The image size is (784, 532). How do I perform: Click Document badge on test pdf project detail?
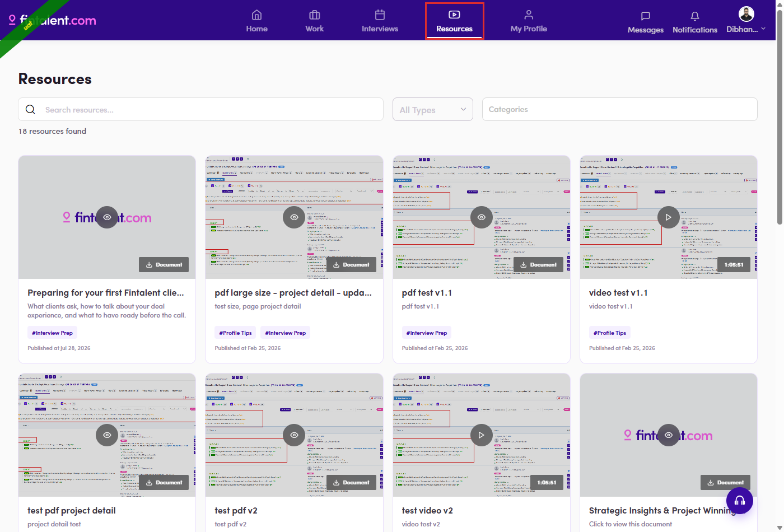point(164,483)
